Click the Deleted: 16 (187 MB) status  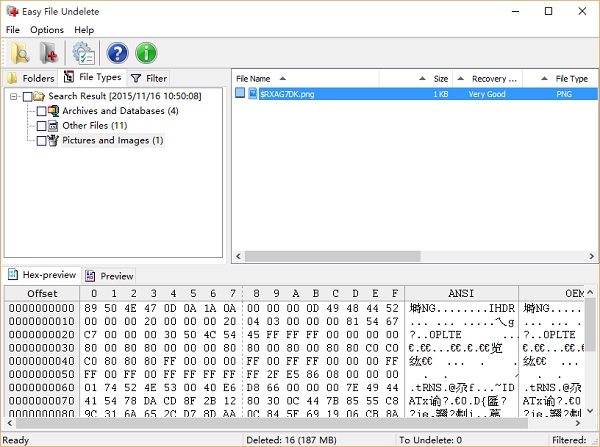tap(291, 440)
